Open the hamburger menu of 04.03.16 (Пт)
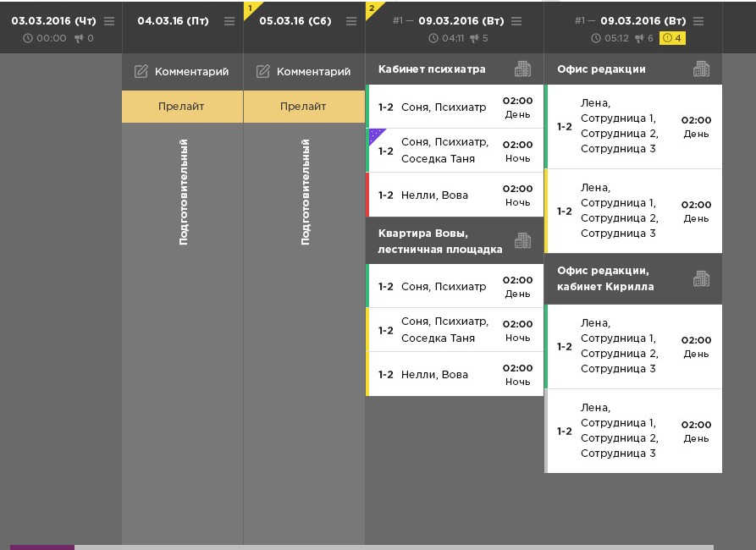756x550 pixels. click(x=230, y=21)
